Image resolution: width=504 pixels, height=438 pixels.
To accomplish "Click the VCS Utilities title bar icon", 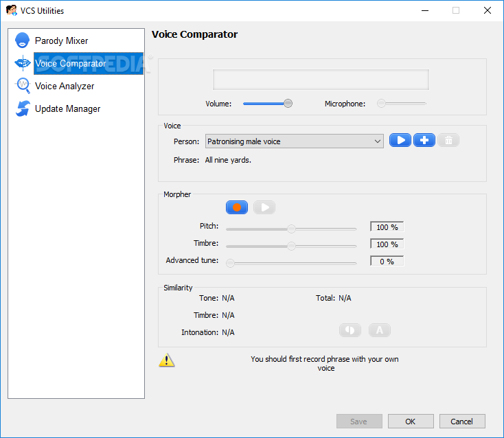I will [x=11, y=10].
